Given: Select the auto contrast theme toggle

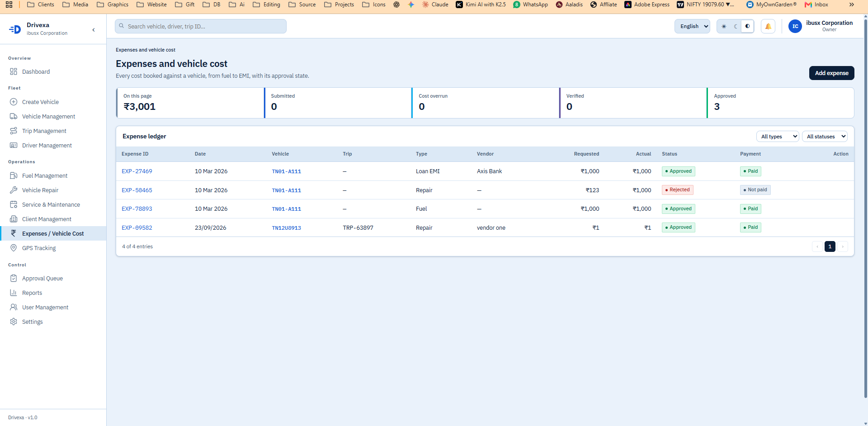Looking at the screenshot, I should (747, 26).
